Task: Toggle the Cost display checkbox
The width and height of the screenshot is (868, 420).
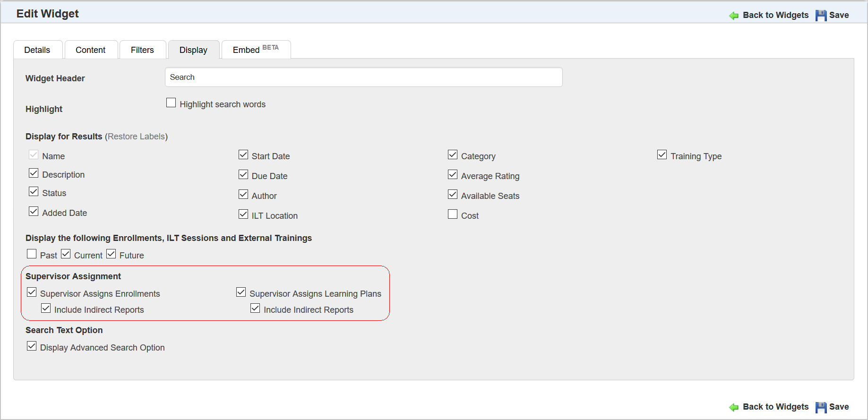Action: tap(453, 214)
